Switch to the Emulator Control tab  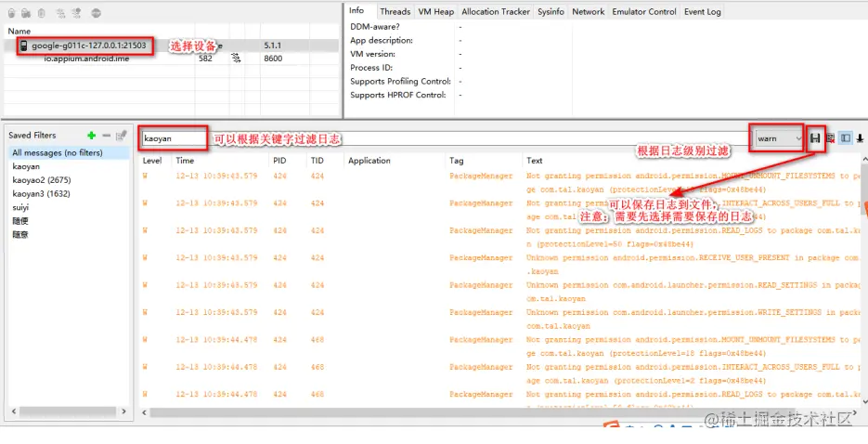point(644,12)
